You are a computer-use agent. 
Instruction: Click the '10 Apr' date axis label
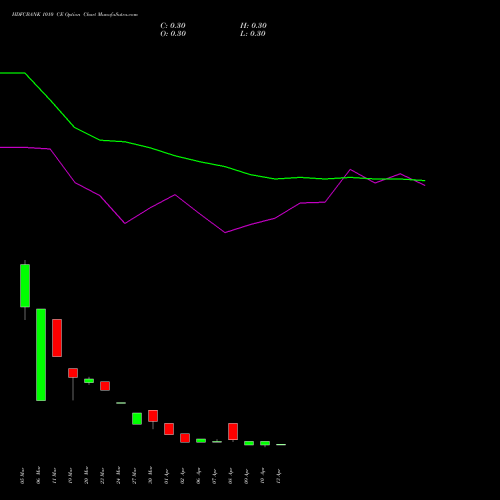coord(262,476)
